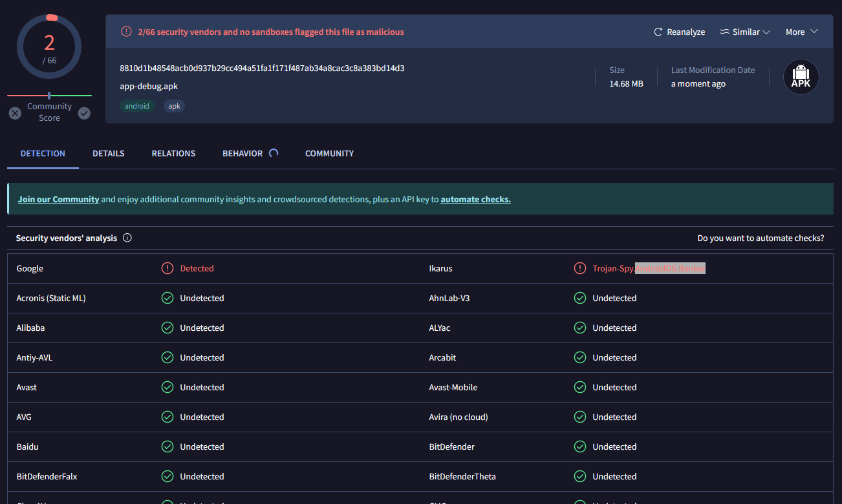
Task: Vote harmless with the community score checkmark
Action: (84, 113)
